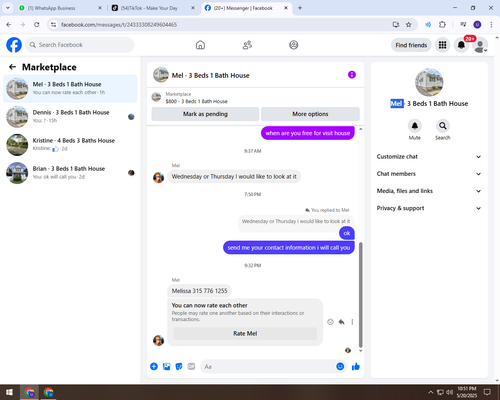500x400 pixels.
Task: Click Find friends button
Action: [411, 45]
